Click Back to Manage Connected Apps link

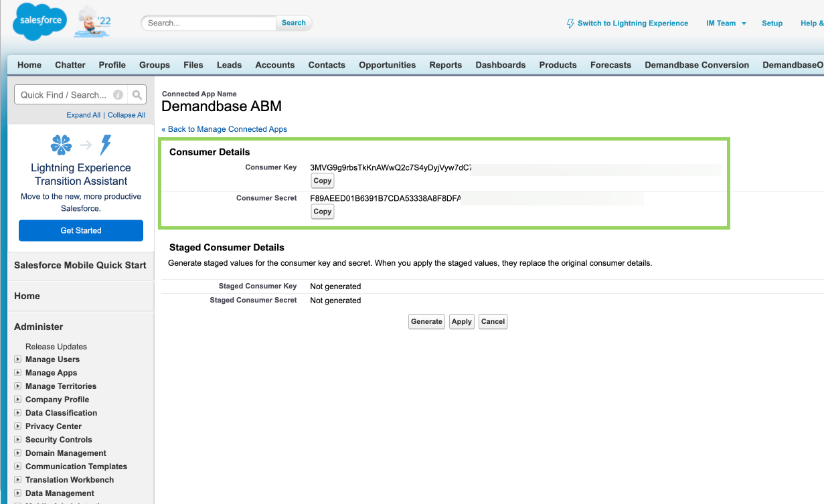[224, 129]
